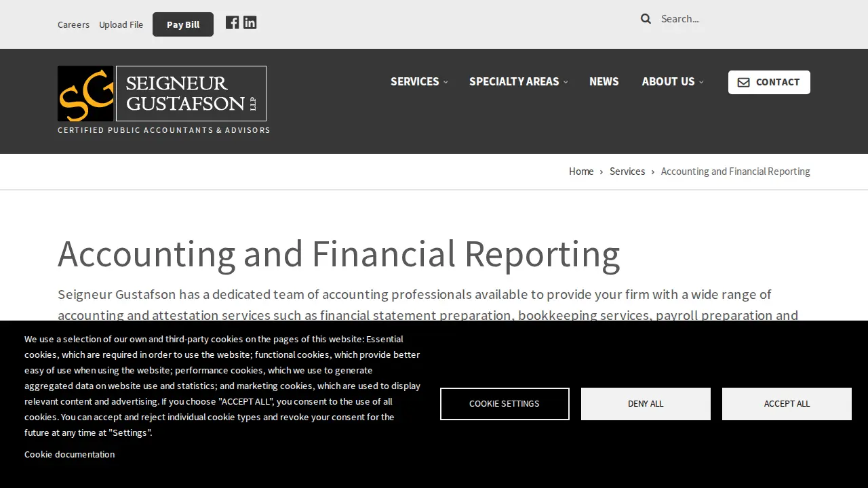This screenshot has height=488, width=868.
Task: Expand the About Us dropdown arrow
Action: 701,82
